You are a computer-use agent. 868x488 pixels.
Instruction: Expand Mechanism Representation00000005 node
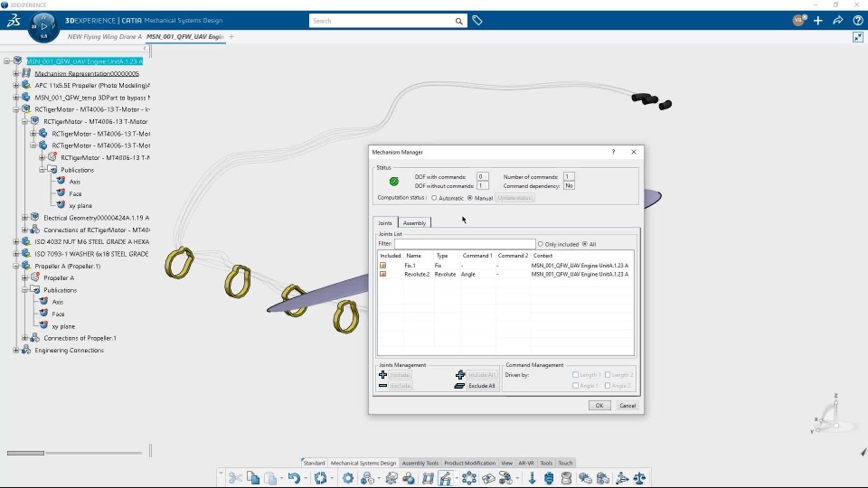[16, 73]
